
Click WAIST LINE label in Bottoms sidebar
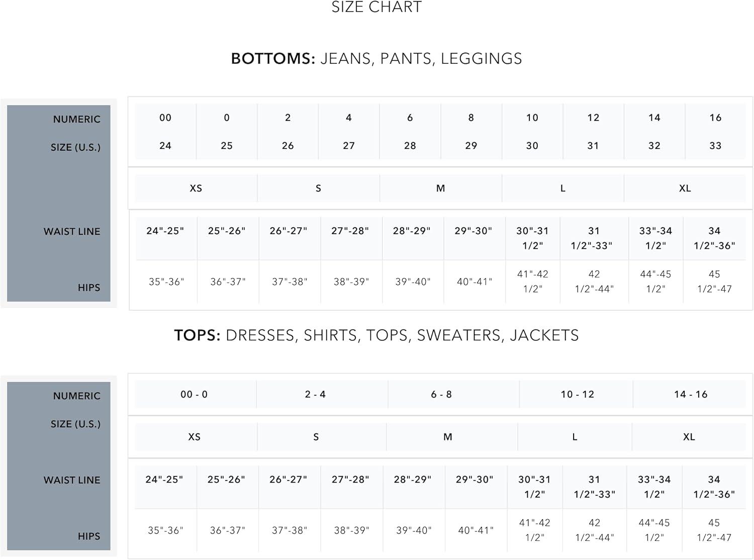tap(72, 232)
